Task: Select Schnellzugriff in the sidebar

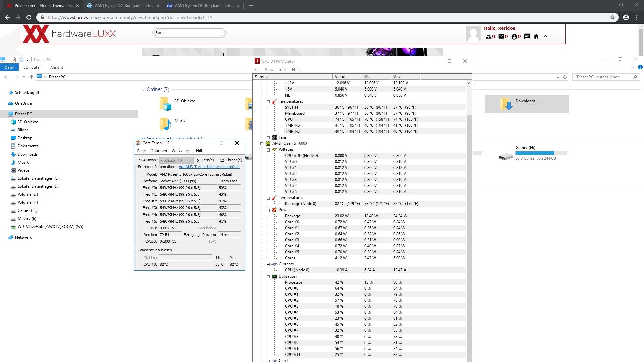Action: [27, 93]
